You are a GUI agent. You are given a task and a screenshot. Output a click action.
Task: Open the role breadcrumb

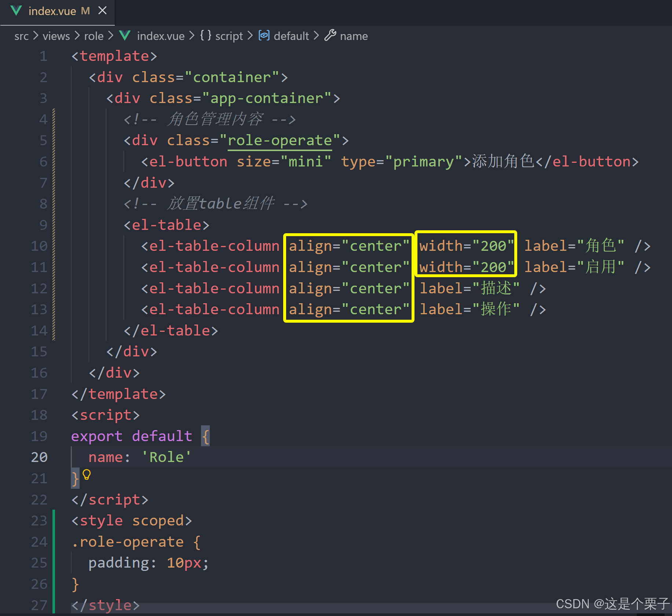point(94,36)
